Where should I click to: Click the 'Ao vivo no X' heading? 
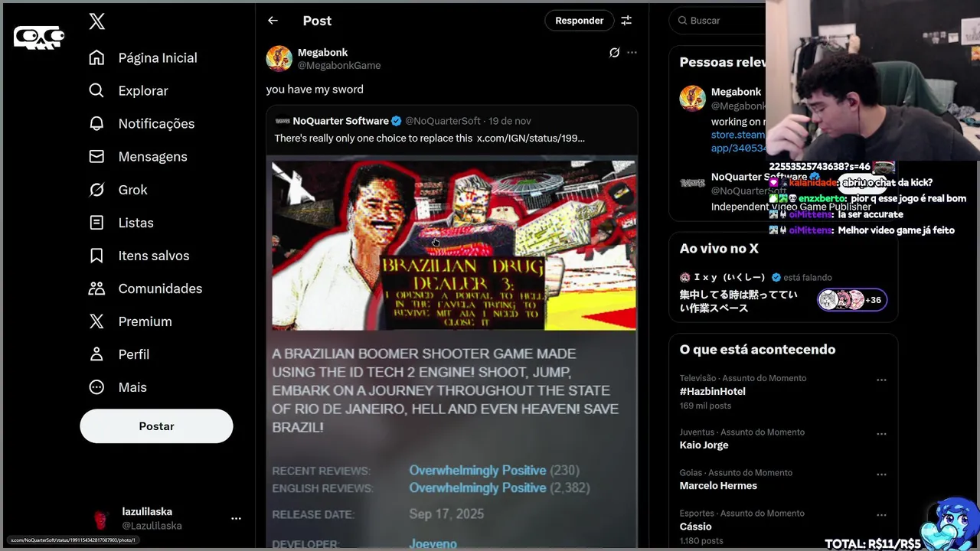click(x=719, y=248)
